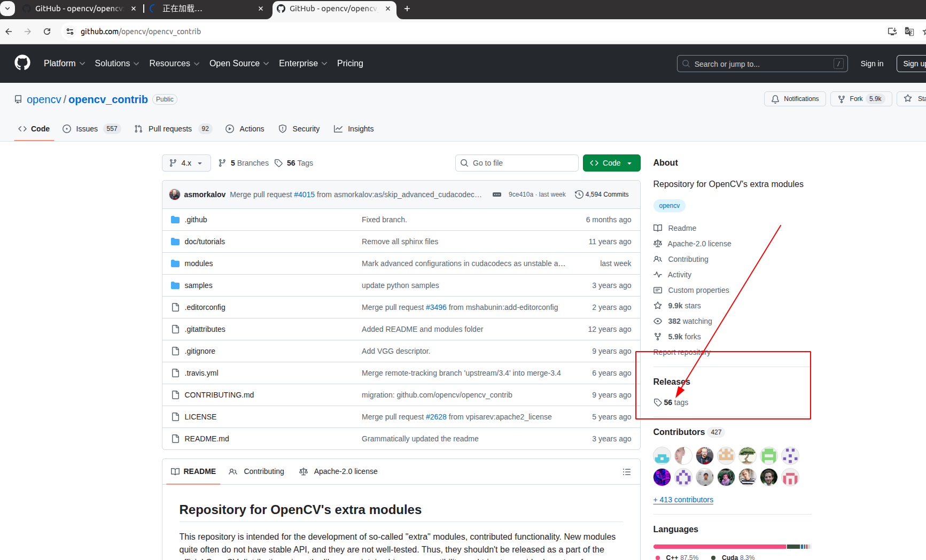Screen dimensions: 926x560
Task: Open the 56 Tags link beside Branches
Action: click(x=294, y=163)
